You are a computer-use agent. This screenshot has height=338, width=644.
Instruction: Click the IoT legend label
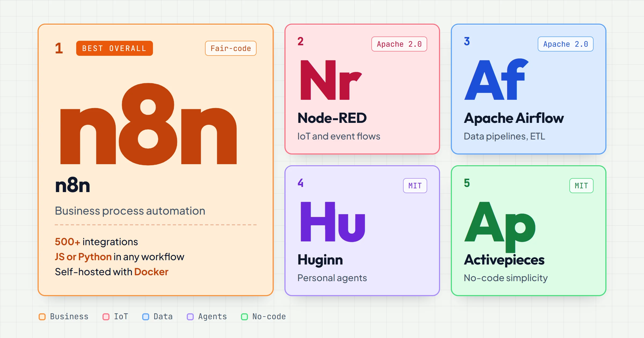point(121,317)
